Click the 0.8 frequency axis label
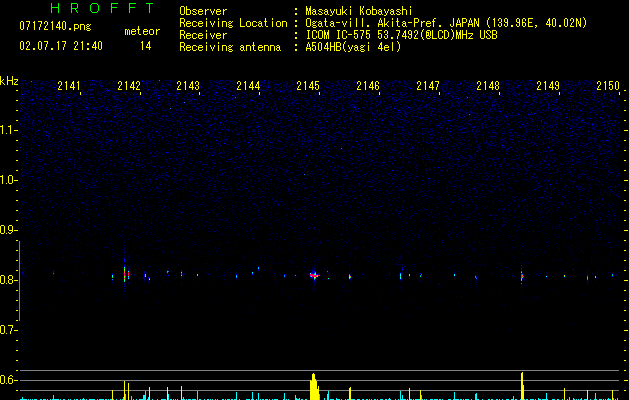This screenshot has width=629, height=400. (x=9, y=280)
